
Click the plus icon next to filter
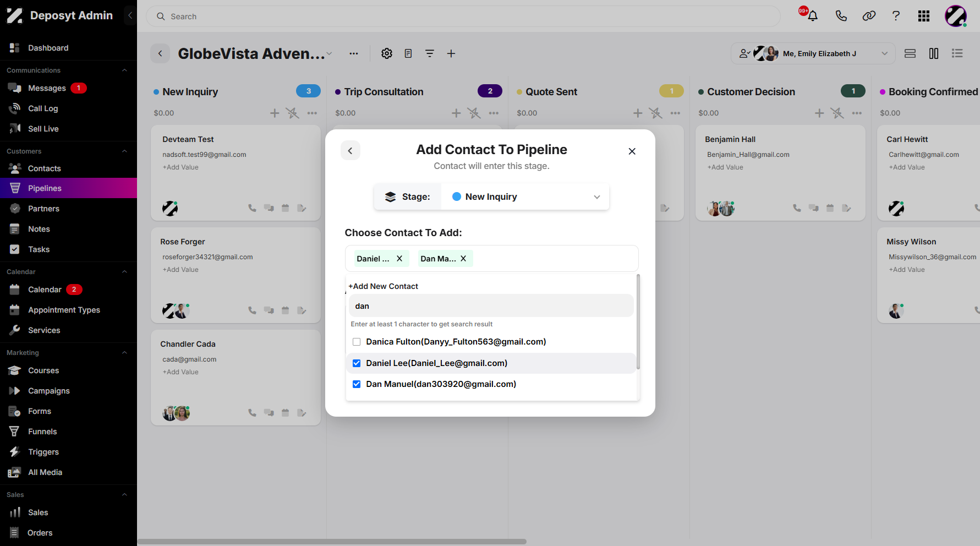(451, 53)
